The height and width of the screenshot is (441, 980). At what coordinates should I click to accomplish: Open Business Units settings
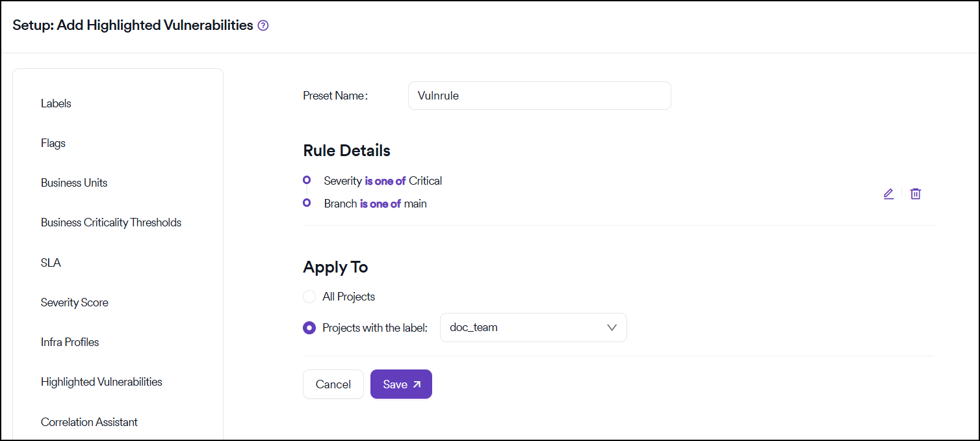click(x=74, y=183)
